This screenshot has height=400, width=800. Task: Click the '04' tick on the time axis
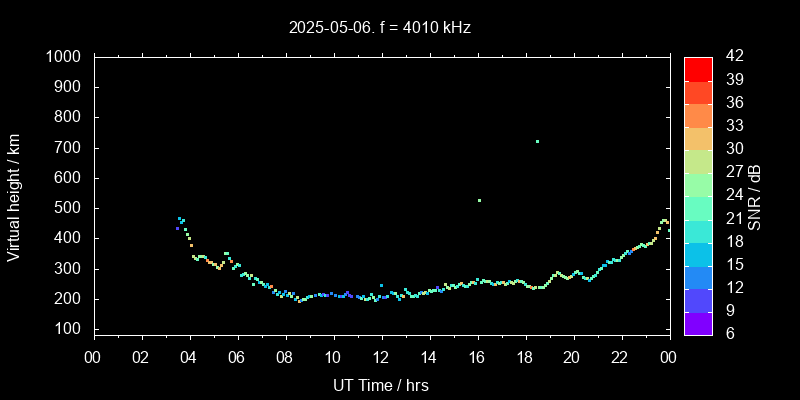coord(188,356)
